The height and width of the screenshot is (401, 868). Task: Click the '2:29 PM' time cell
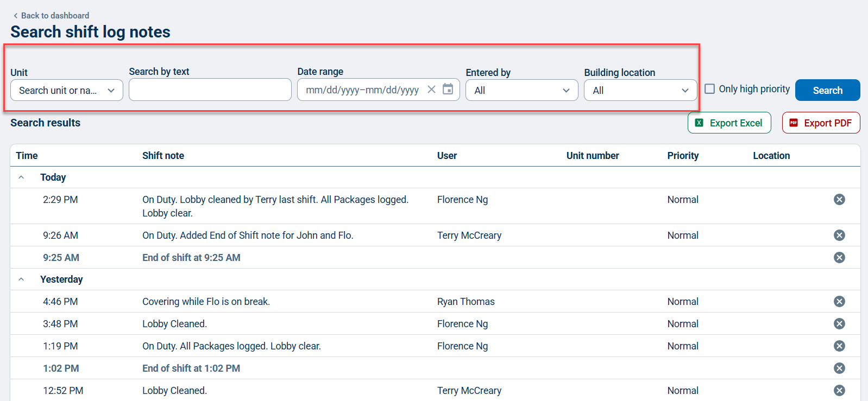[x=60, y=200]
